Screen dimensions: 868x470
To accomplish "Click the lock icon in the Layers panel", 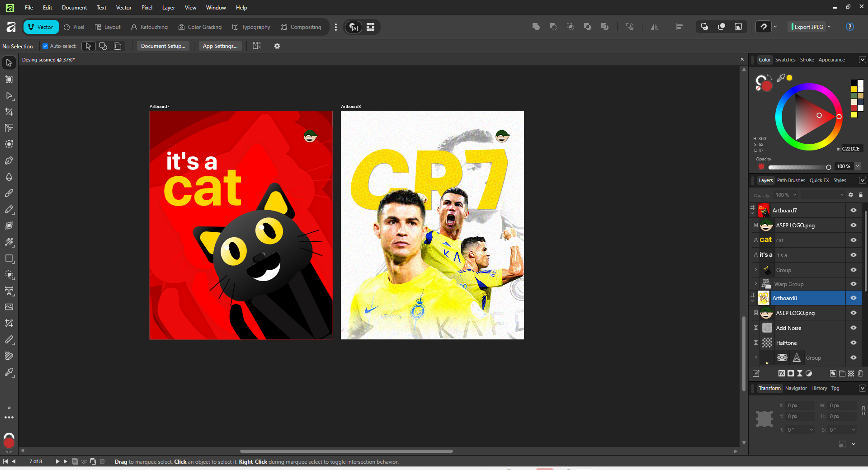I will [860, 195].
